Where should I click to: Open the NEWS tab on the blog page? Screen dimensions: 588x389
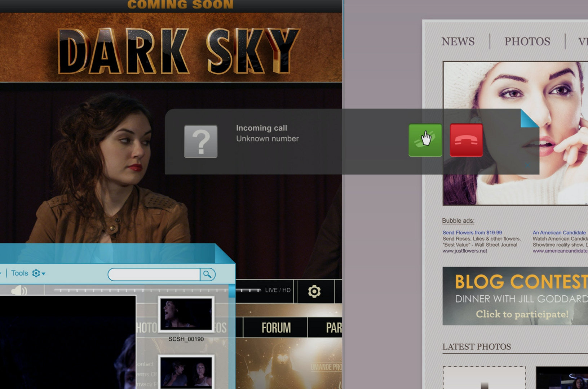pos(458,41)
